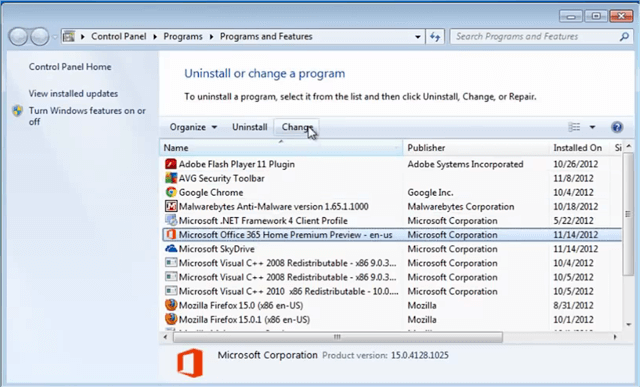Click the horizontal scrollbar right arrow
This screenshot has width=640, height=387.
click(x=615, y=337)
